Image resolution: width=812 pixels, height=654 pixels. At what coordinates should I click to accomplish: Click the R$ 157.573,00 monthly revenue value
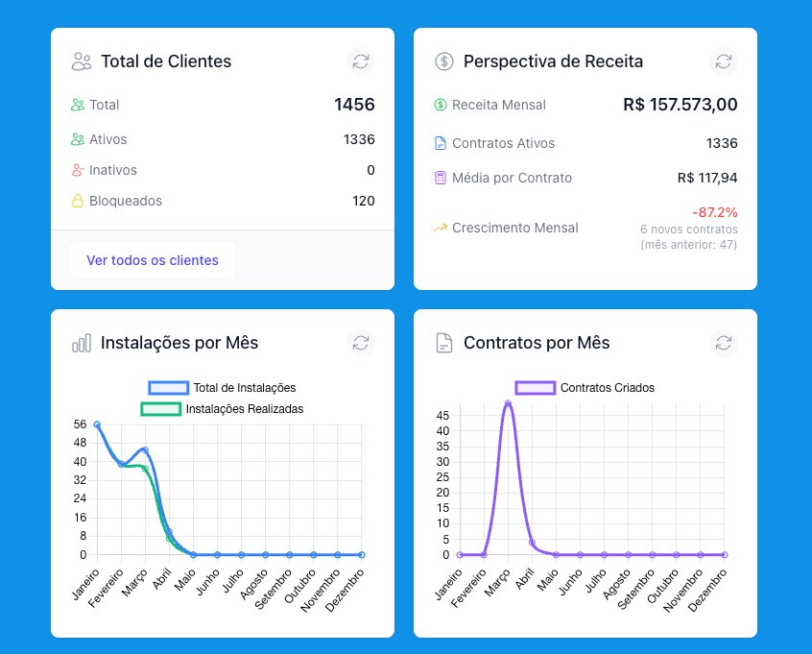click(x=680, y=105)
